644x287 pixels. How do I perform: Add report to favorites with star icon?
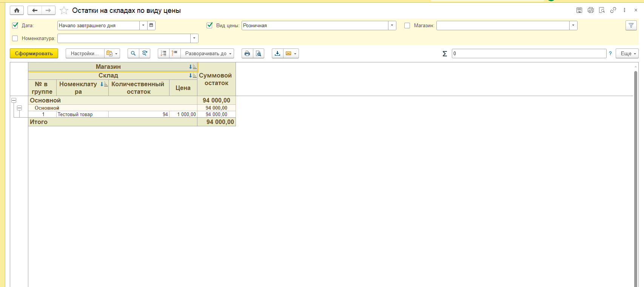[x=64, y=11]
